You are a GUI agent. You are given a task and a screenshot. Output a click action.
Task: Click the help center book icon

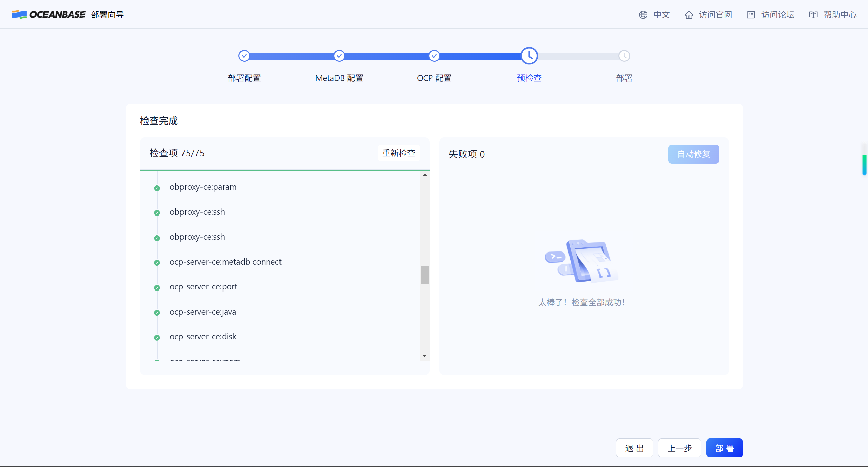tap(813, 15)
